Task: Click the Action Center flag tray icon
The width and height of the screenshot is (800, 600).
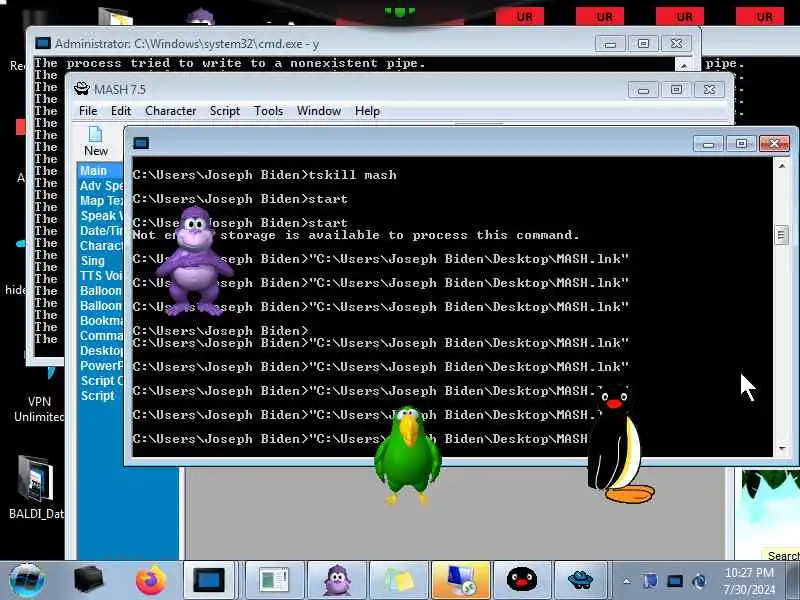Action: point(651,581)
